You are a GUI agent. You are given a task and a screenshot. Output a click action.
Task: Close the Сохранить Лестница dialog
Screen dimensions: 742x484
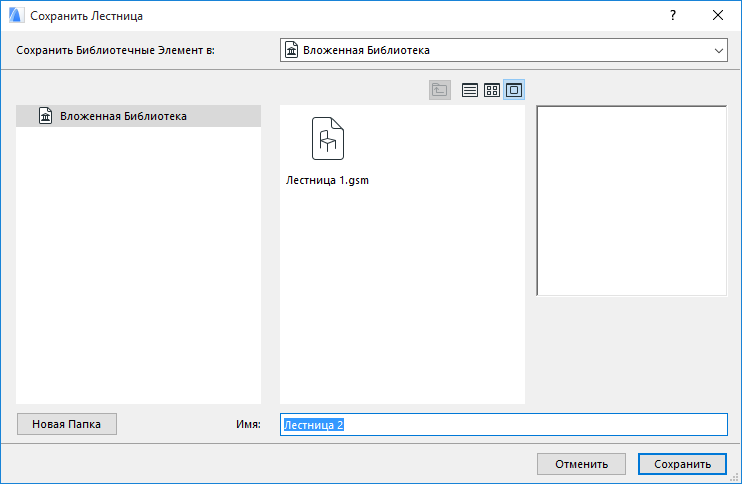click(718, 16)
